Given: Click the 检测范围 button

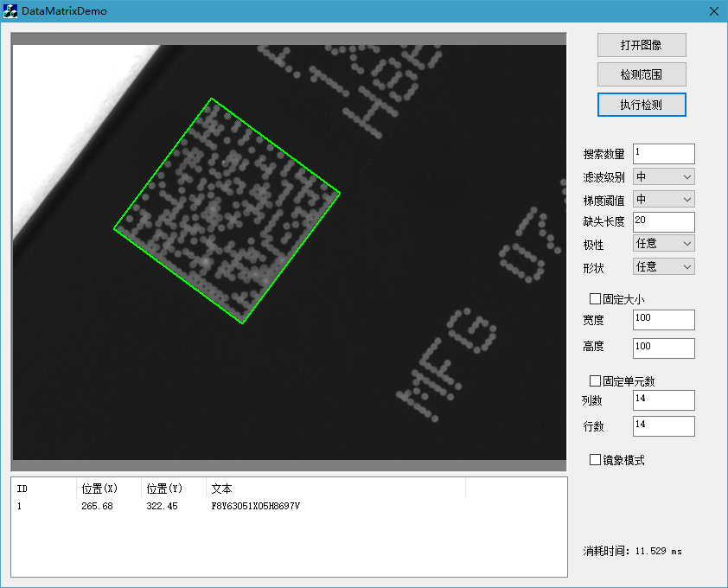Looking at the screenshot, I should (x=641, y=74).
